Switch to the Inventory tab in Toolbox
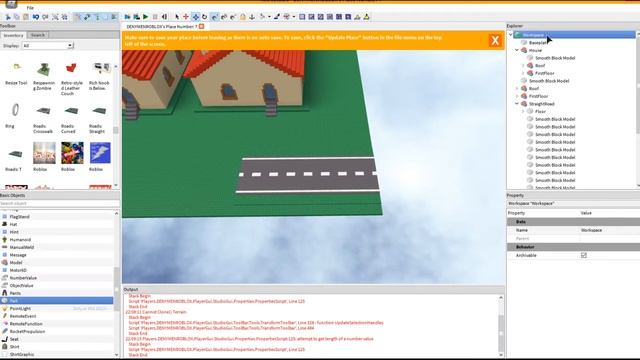The image size is (640, 360). coord(13,36)
